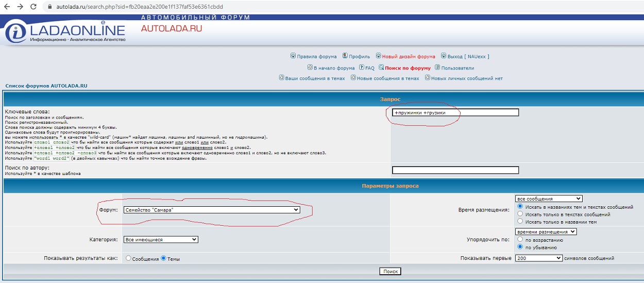Click the icon beside Пользователи
This screenshot has width=644, height=283.
pos(437,68)
